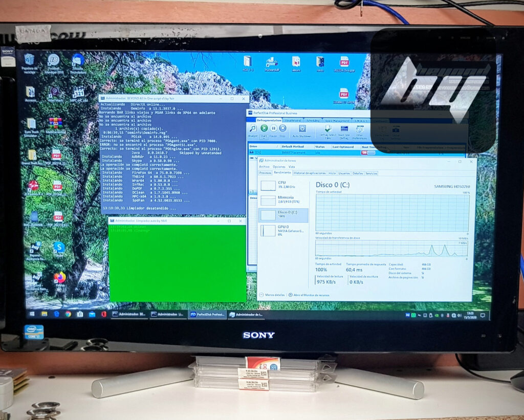The height and width of the screenshot is (420, 524).
Task: Open the Scheduling tab in PerfectDisk
Action: pos(313,121)
